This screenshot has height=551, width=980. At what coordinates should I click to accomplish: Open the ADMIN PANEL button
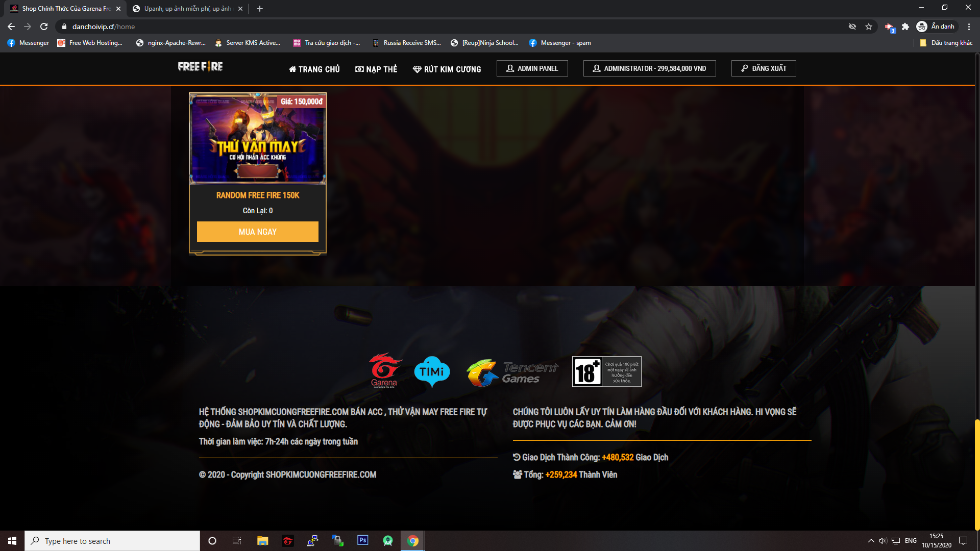click(532, 68)
